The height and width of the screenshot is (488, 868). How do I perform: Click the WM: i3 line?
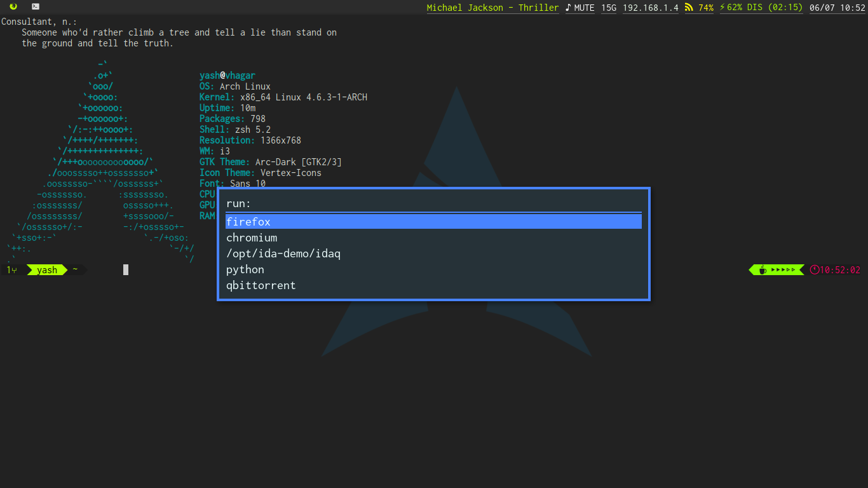coord(215,151)
